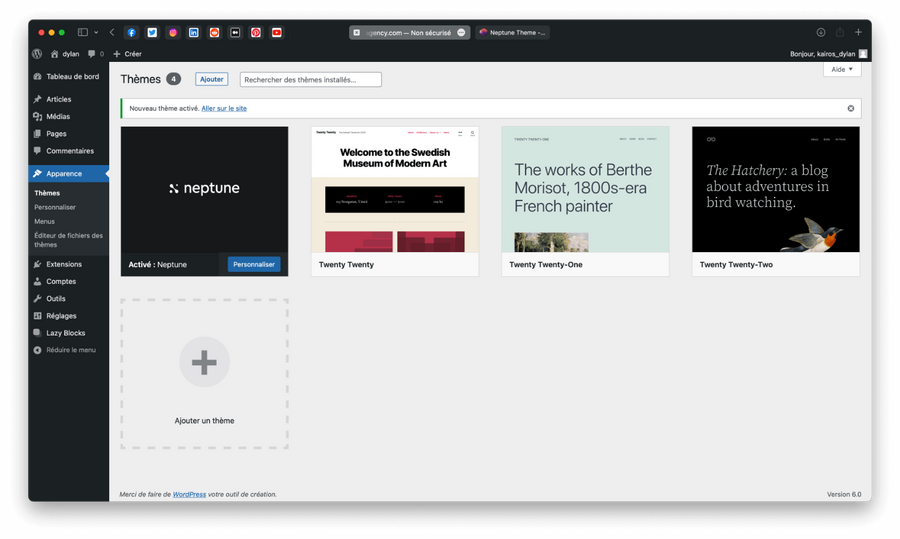900x539 pixels.
Task: Click the Ajouter un thème plus icon
Action: tap(204, 362)
